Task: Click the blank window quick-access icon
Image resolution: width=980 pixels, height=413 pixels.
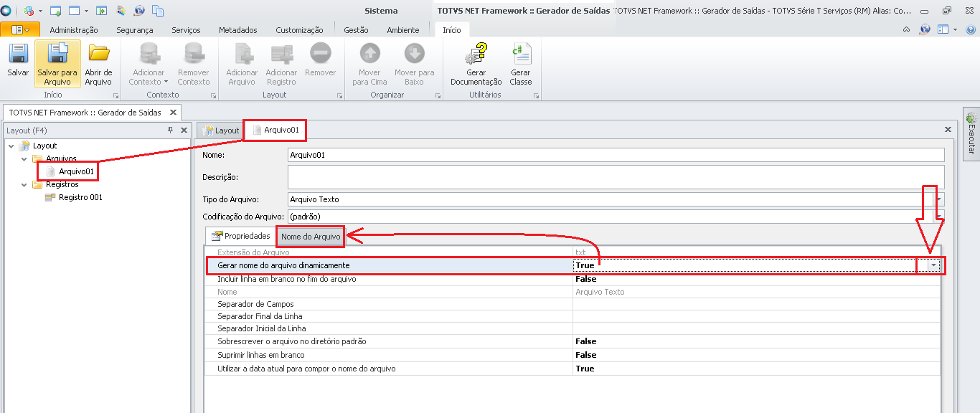Action: pyautogui.click(x=74, y=11)
